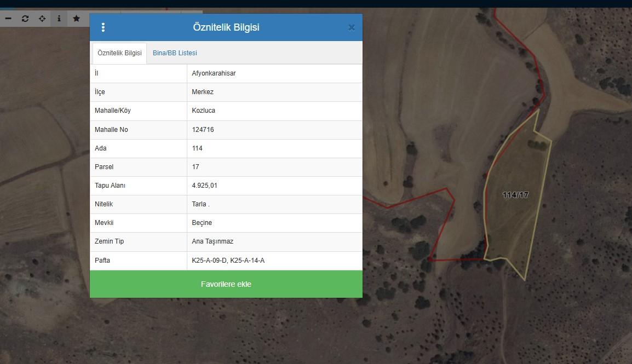Screen dimensions: 632x364
Task: Click the Beçine Mevkii value
Action: [202, 223]
